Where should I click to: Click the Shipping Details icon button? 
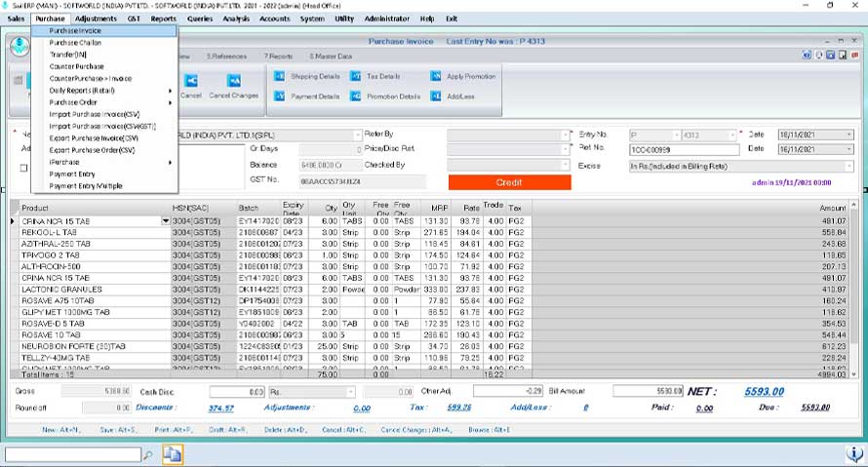click(280, 75)
